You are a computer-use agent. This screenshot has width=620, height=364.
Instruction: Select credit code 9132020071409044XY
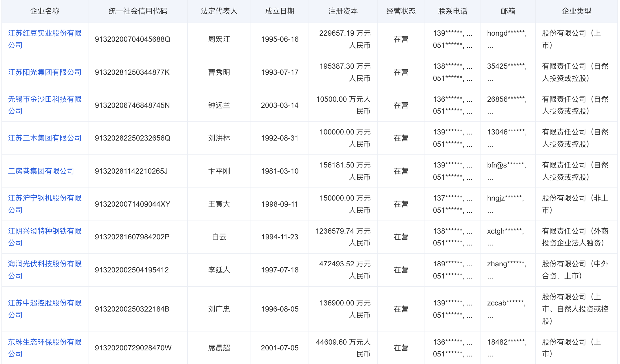133,204
